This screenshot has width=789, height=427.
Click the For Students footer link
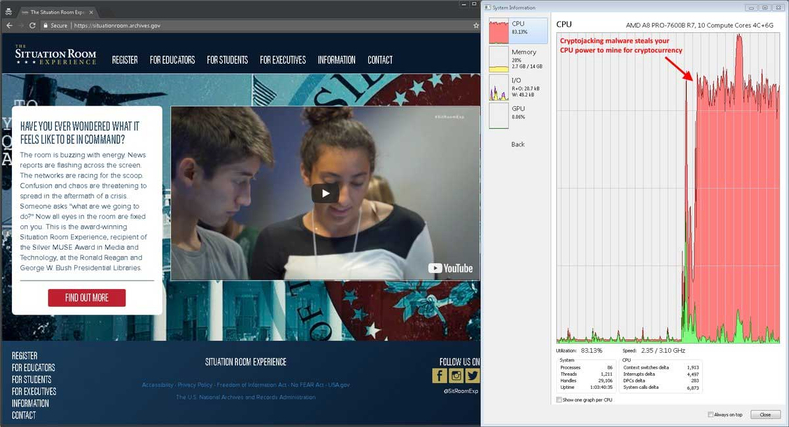(x=32, y=380)
